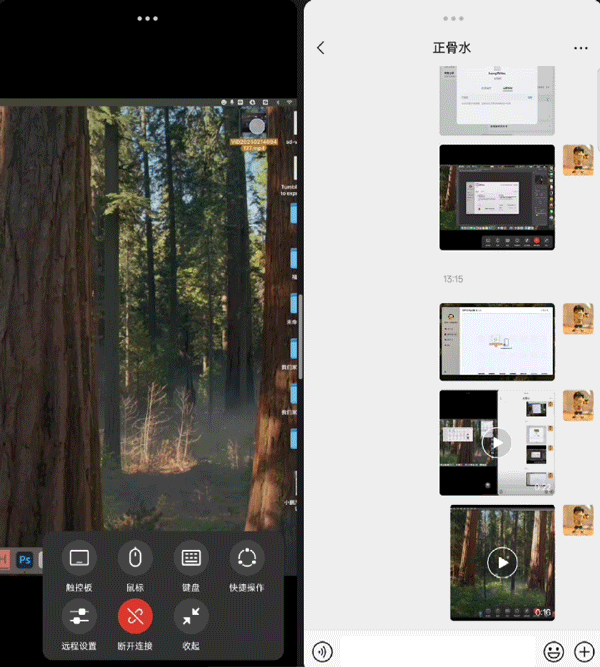Open 远程设置 remote settings
Screen dimensions: 600x667
pyautogui.click(x=80, y=616)
